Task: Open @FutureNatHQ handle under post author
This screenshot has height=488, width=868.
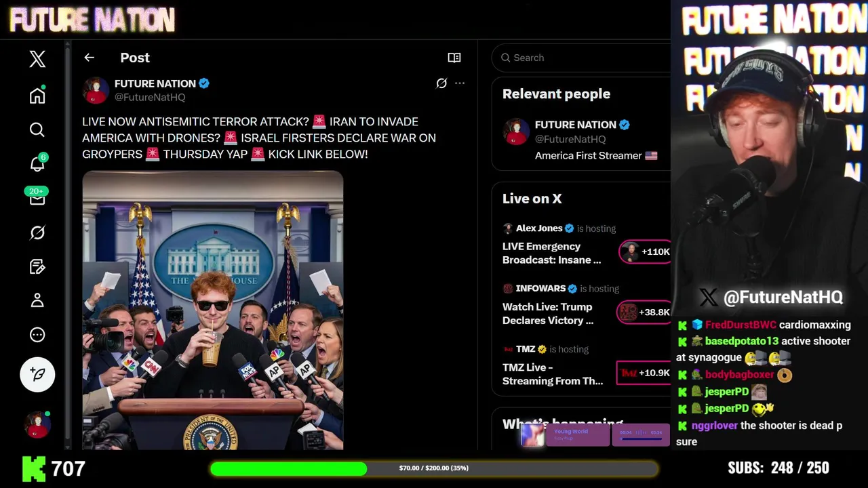Action: (x=150, y=97)
